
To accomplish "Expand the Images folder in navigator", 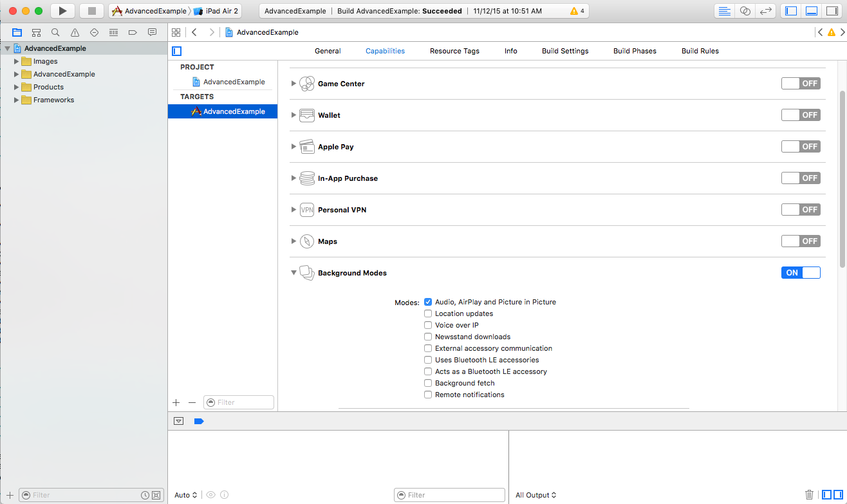I will pyautogui.click(x=17, y=61).
